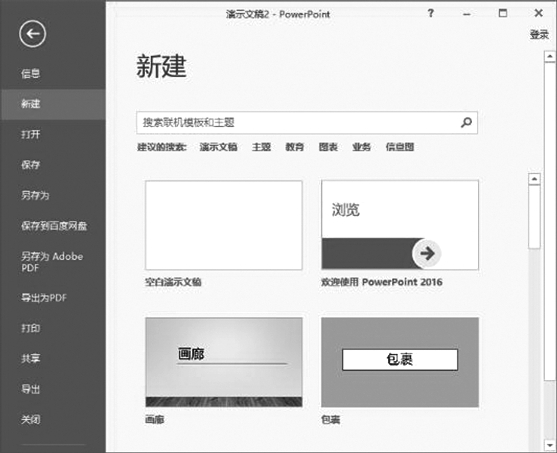Select the 欢迎使用 PowerPoint 2016 template thumbnail
Viewport: 557px width, 453px height.
click(400, 225)
